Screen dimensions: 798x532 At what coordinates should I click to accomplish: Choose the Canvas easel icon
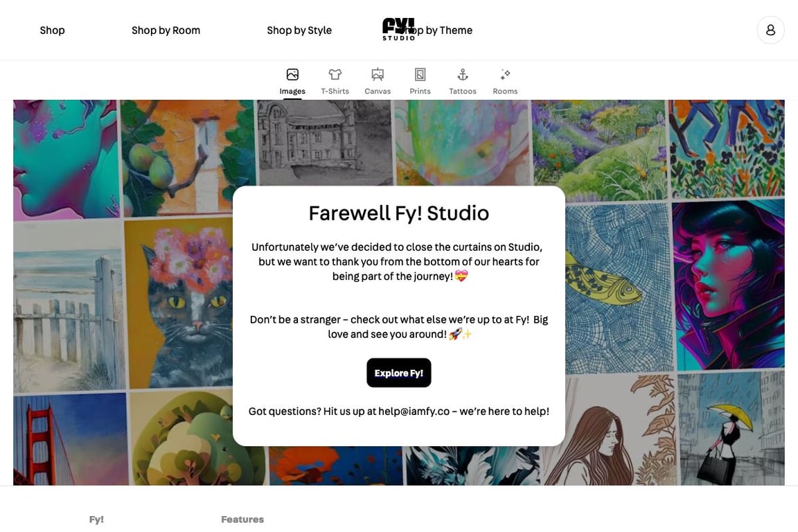point(377,74)
